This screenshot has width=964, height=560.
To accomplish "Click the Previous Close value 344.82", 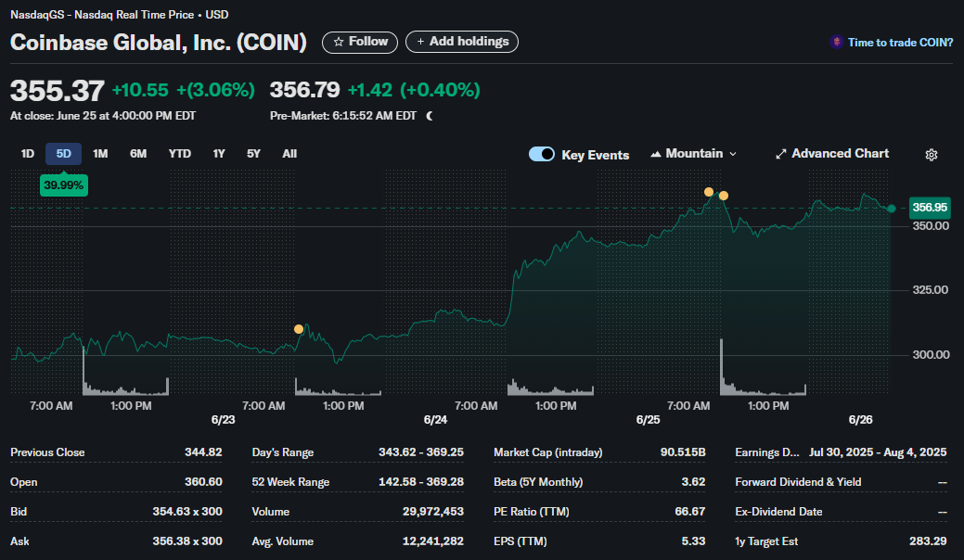I will point(203,452).
